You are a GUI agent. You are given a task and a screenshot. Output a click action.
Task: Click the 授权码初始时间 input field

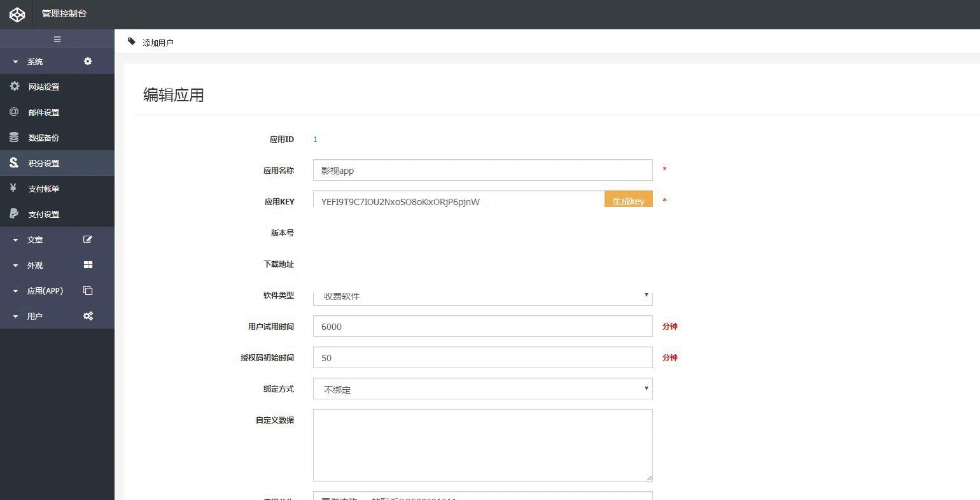pos(483,357)
